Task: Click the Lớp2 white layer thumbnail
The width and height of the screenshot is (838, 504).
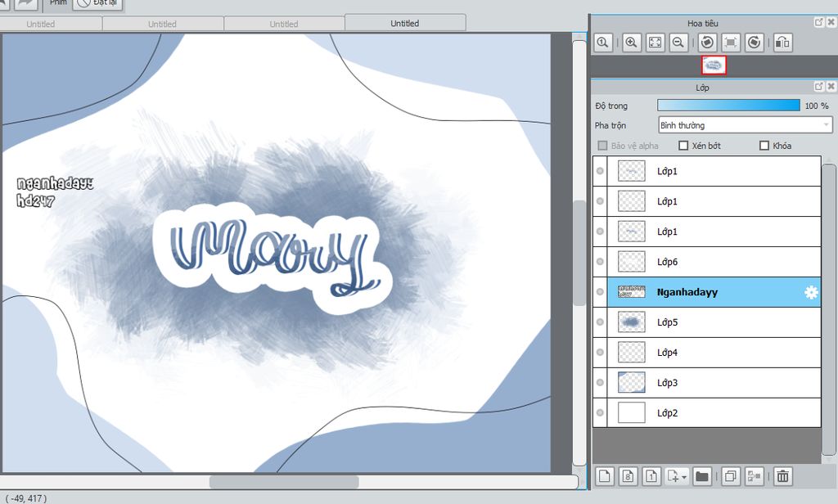Action: (631, 412)
